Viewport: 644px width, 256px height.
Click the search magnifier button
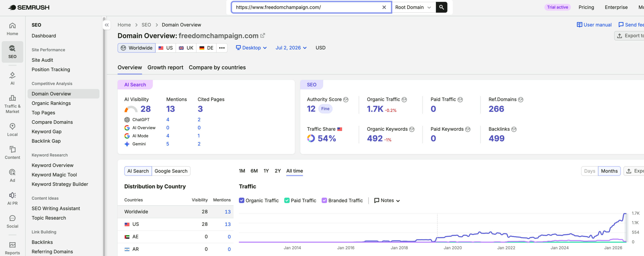(x=441, y=7)
